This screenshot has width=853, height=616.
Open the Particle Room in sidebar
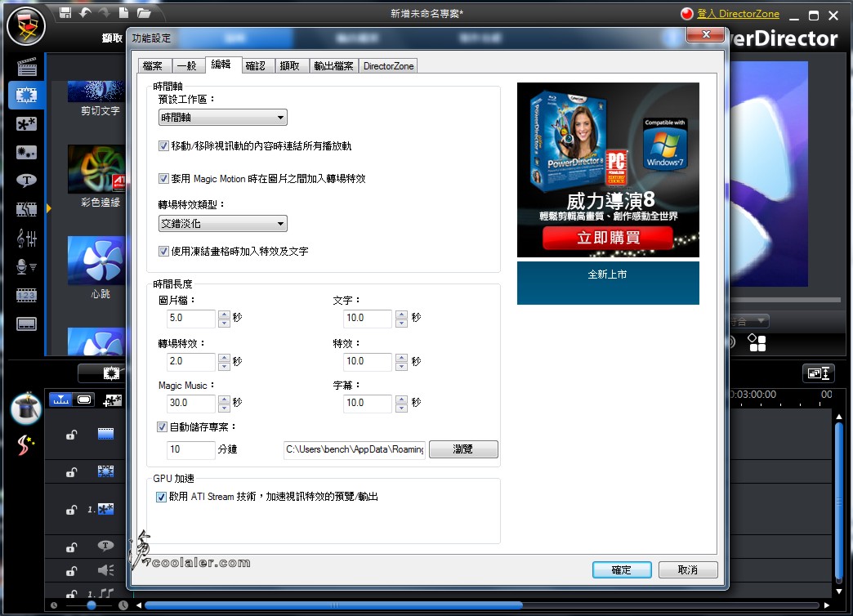click(x=27, y=153)
